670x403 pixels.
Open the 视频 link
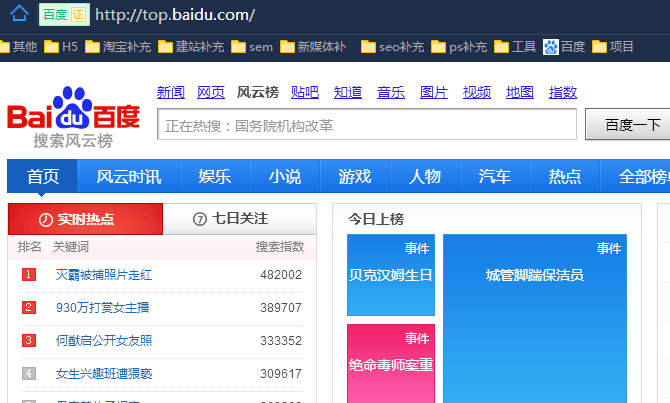(x=477, y=92)
